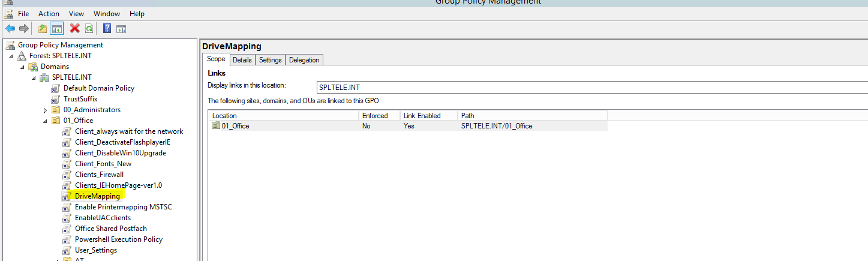This screenshot has width=868, height=261.
Task: Open the View menu
Action: pyautogui.click(x=76, y=13)
